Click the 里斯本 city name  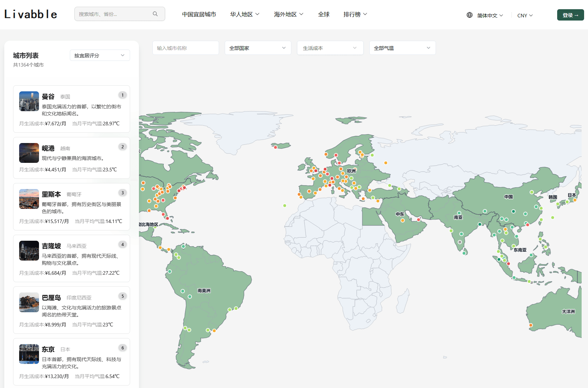point(51,194)
